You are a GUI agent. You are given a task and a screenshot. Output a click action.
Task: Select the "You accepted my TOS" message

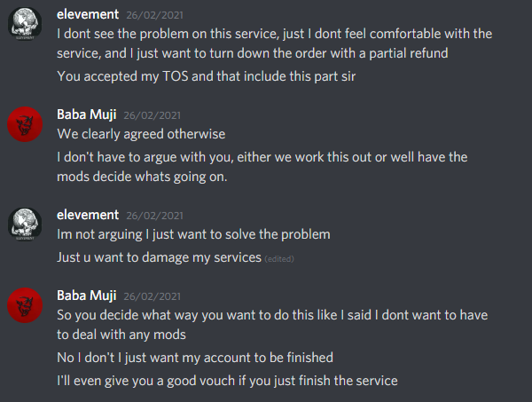211,76
